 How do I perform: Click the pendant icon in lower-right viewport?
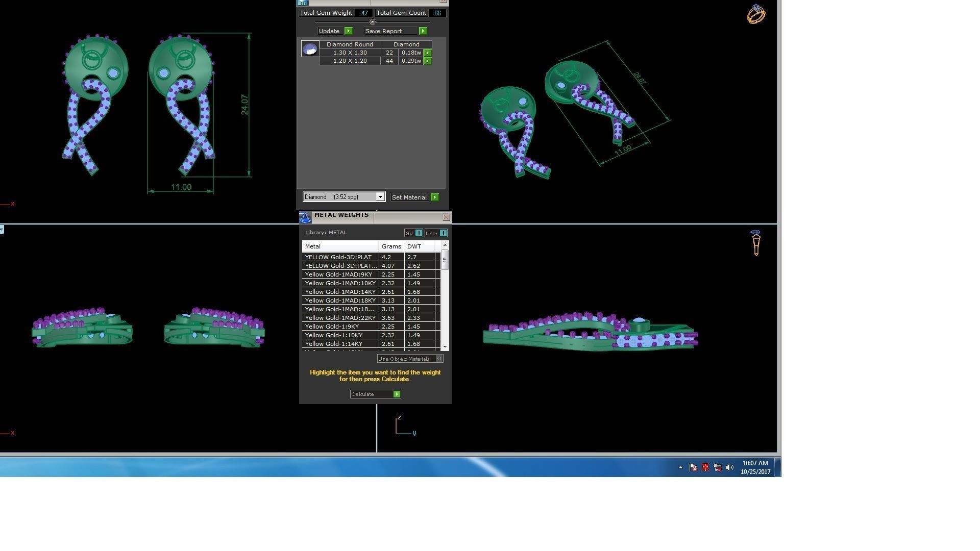pos(756,242)
